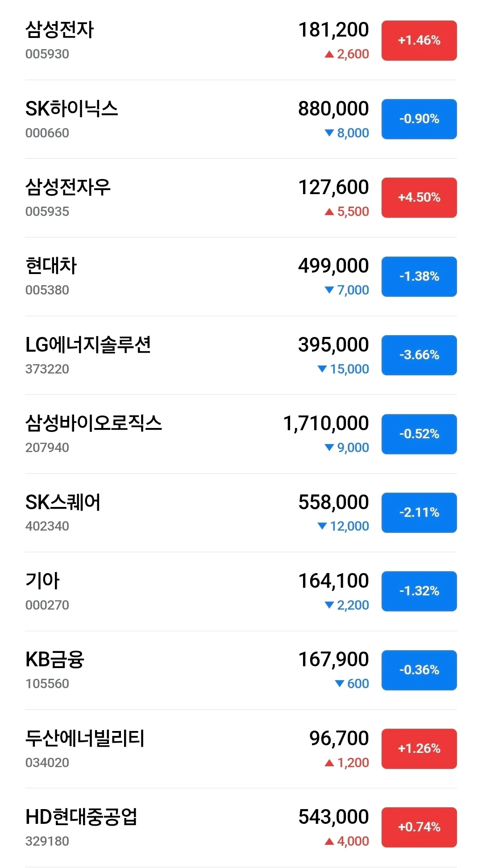This screenshot has width=482, height=868.
Task: Tap the -2.11% badge for SK스퀘어
Action: pos(419,513)
